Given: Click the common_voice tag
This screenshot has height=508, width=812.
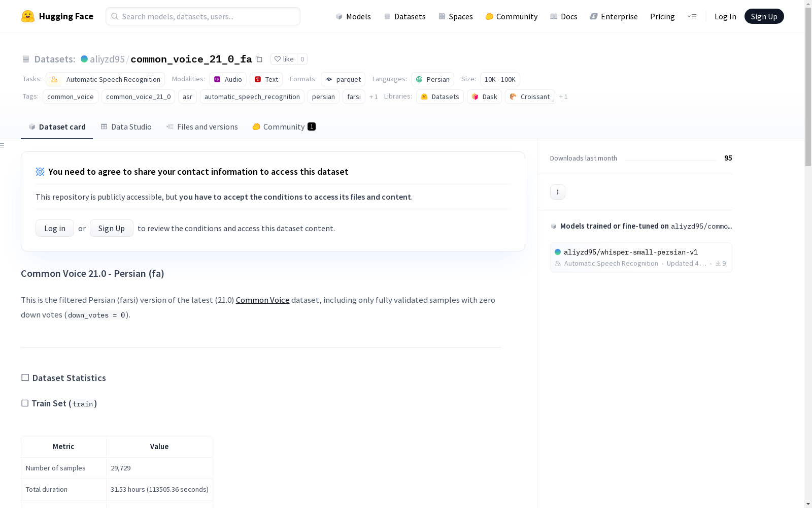Looking at the screenshot, I should pyautogui.click(x=71, y=97).
